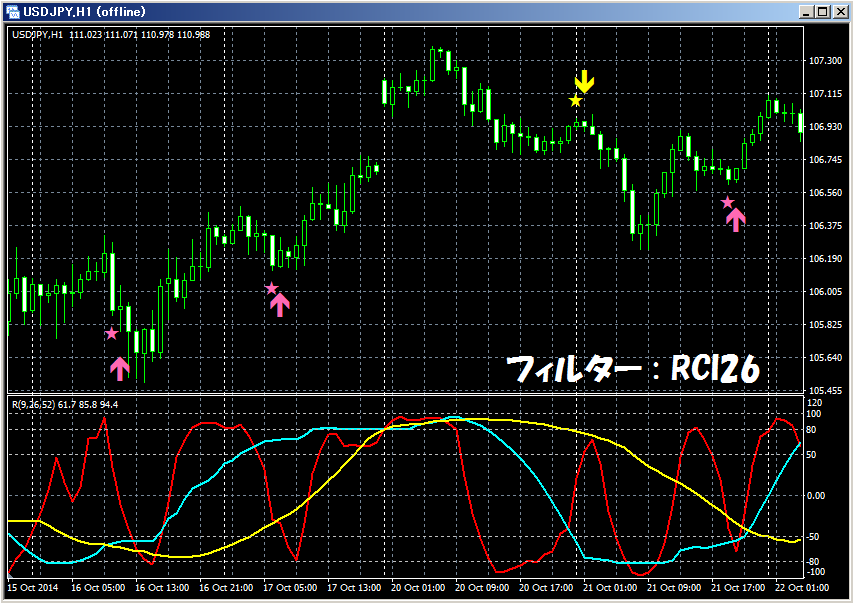Click price scale value 105.455

[826, 390]
